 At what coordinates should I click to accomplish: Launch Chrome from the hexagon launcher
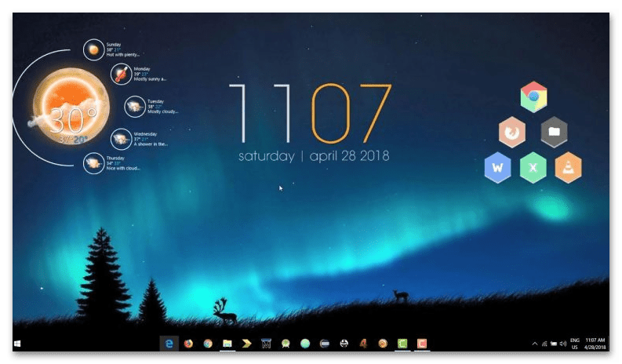click(533, 96)
